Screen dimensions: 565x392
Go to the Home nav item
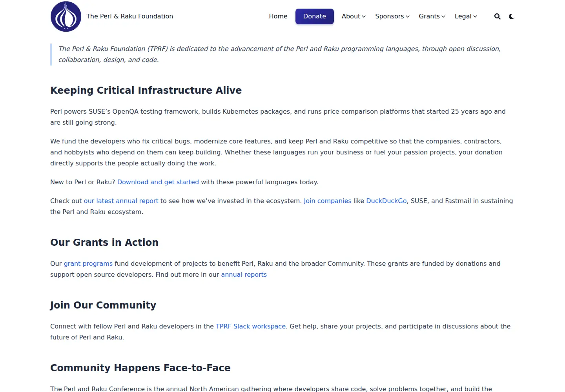tap(278, 16)
